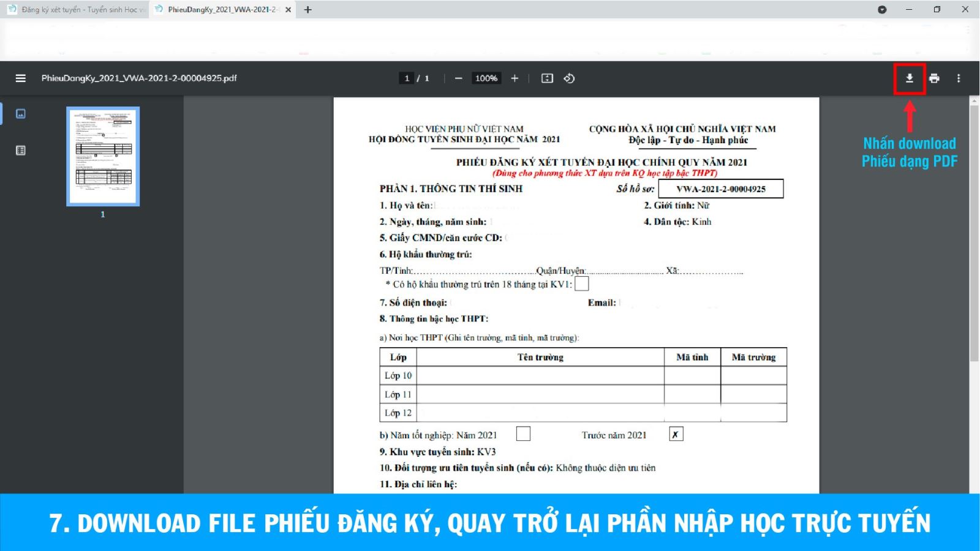Uncheck the 'Trước năm 2021' checkbox
Image resolution: width=980 pixels, height=551 pixels.
[x=676, y=434]
